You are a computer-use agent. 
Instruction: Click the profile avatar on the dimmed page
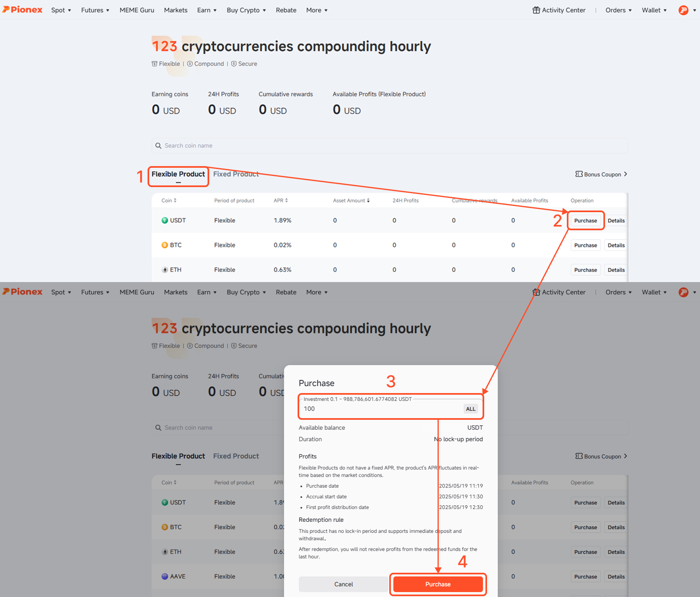(683, 292)
